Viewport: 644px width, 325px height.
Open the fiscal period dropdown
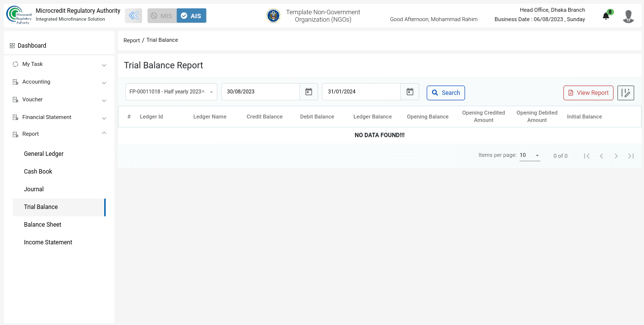point(211,92)
